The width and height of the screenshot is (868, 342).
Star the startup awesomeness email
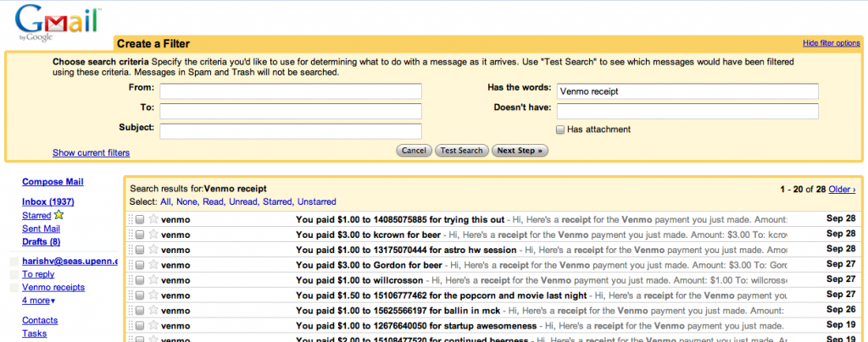(x=154, y=325)
